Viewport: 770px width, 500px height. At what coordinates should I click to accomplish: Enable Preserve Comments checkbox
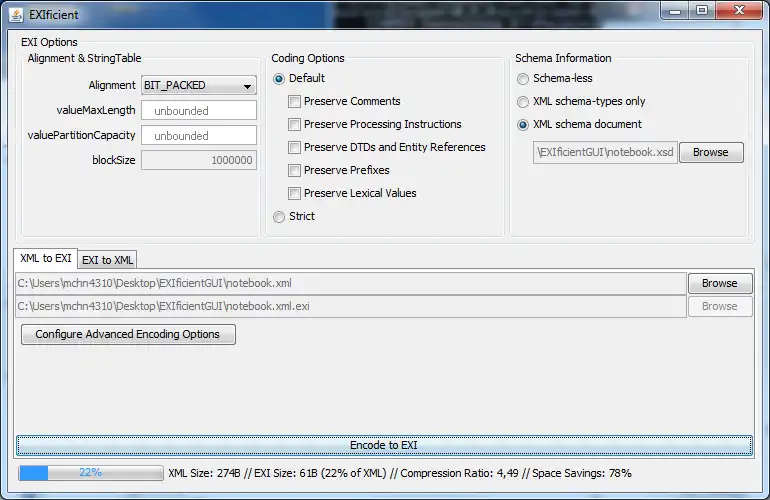294,102
